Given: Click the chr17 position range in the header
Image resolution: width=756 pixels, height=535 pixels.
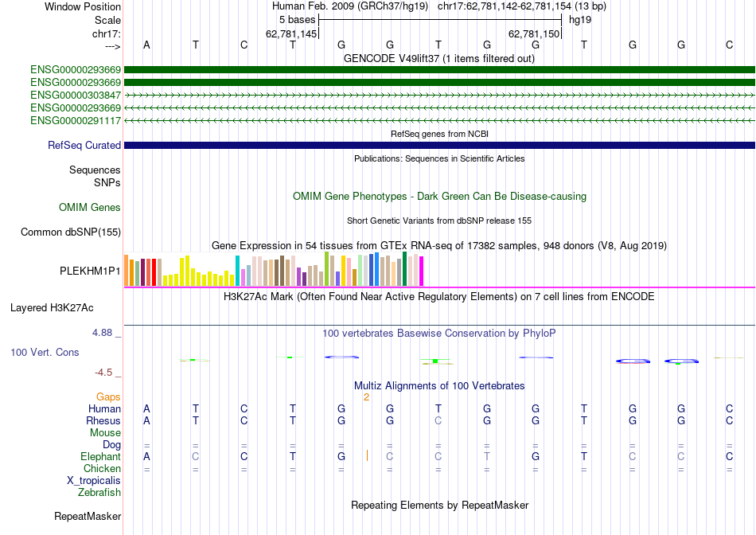Looking at the screenshot, I should [505, 6].
